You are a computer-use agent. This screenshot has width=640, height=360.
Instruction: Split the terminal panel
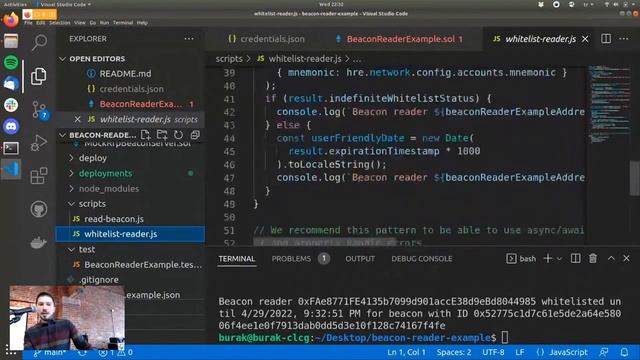pyautogui.click(x=576, y=258)
